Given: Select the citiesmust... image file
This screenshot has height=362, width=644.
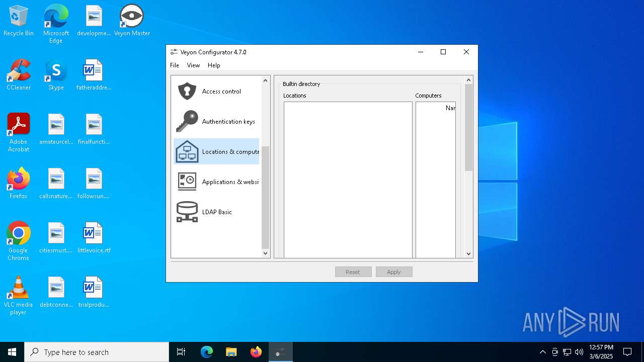Looking at the screenshot, I should [56, 238].
